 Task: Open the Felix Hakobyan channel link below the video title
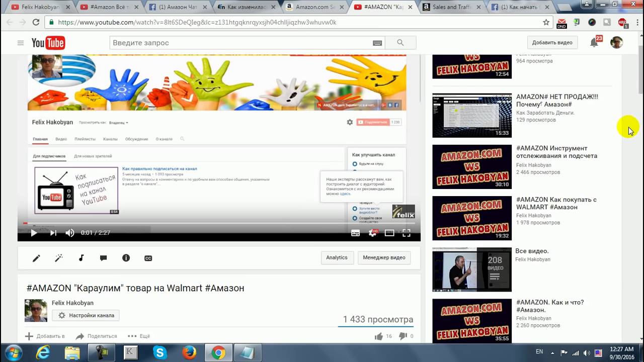[72, 303]
